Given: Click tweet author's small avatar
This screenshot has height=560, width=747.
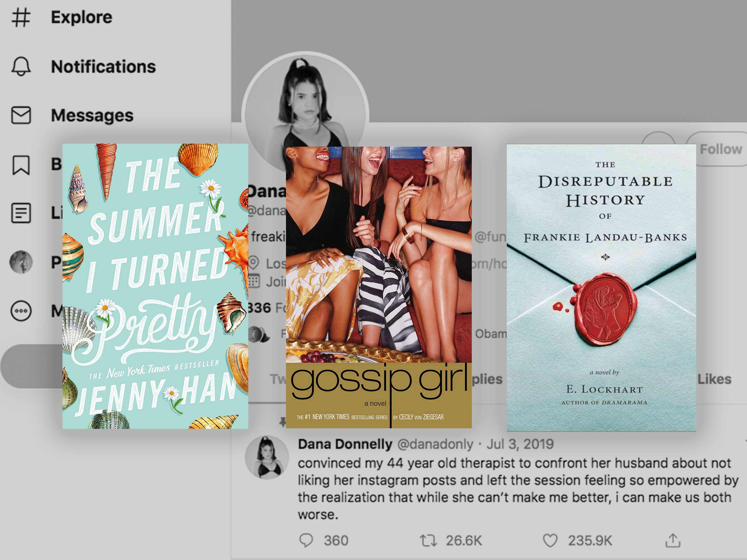Looking at the screenshot, I should [267, 457].
